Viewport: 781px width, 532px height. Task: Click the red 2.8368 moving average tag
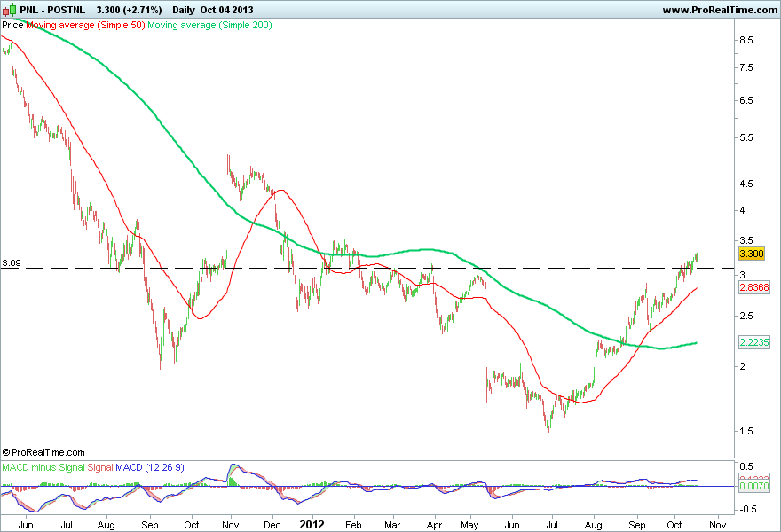click(x=754, y=287)
